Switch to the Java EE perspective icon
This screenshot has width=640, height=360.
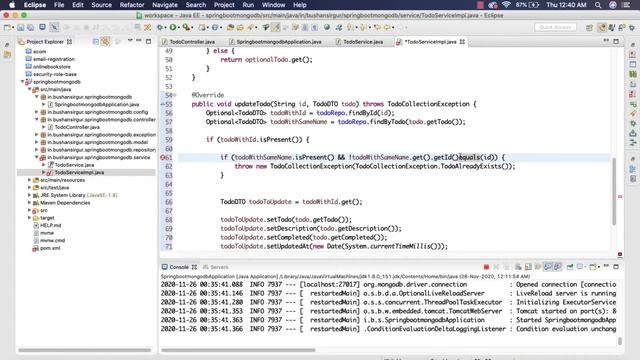[x=602, y=27]
